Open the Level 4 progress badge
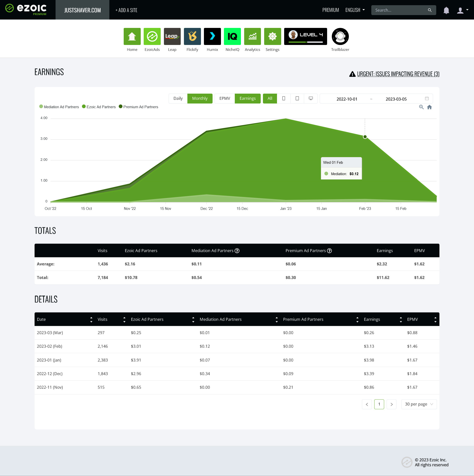This screenshot has height=476, width=474. coord(306,36)
